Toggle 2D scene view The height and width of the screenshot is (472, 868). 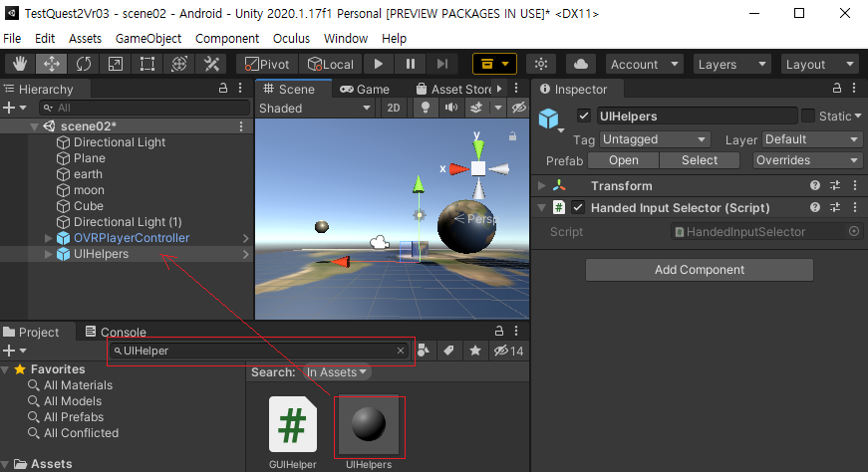394,108
